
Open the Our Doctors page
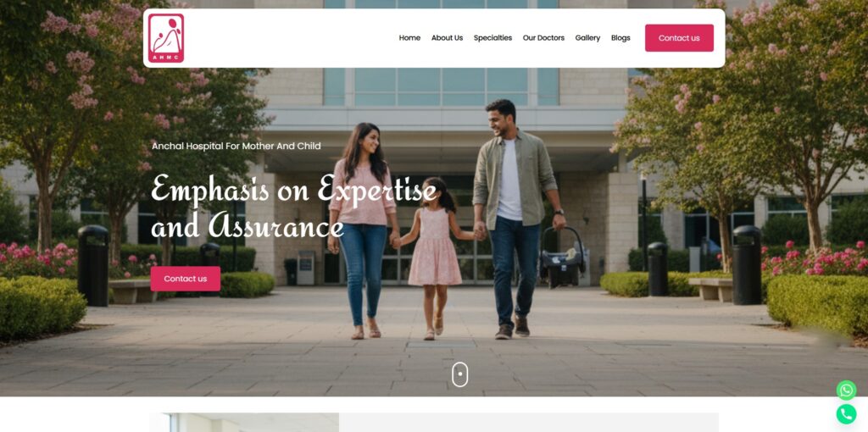pyautogui.click(x=543, y=38)
